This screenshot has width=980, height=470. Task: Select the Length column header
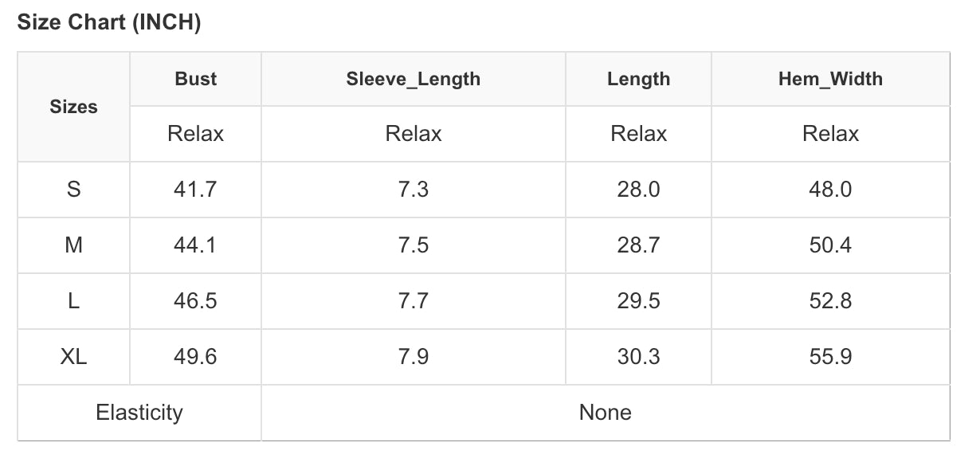(x=638, y=79)
